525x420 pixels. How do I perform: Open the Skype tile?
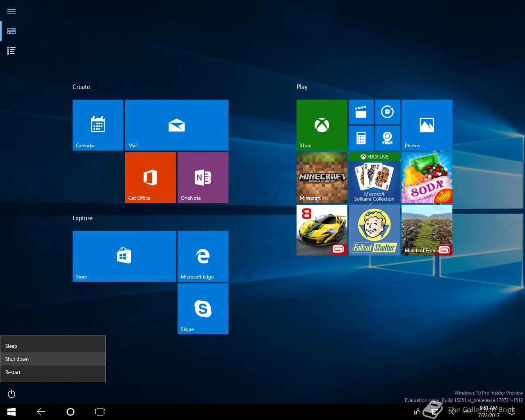pyautogui.click(x=203, y=309)
